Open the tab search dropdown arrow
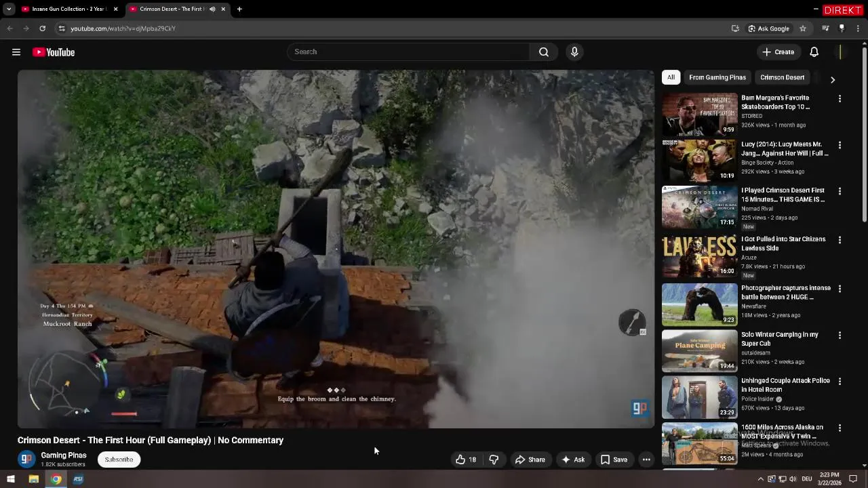 point(9,9)
